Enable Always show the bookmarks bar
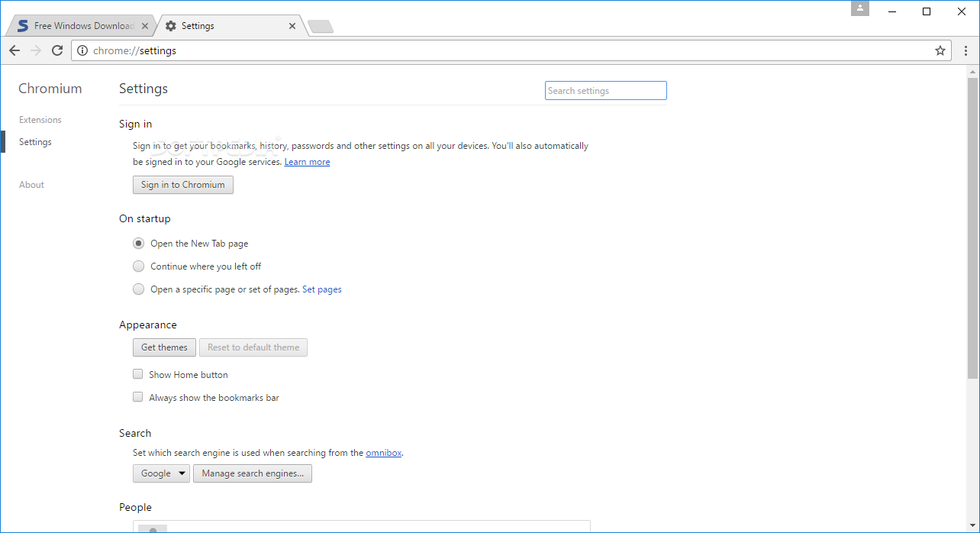The image size is (980, 533). tap(138, 397)
